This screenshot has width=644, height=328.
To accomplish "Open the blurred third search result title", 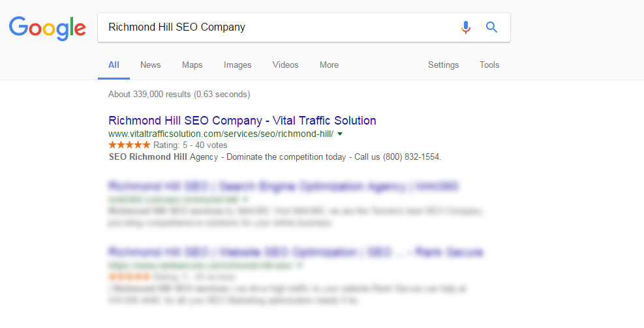I will pyautogui.click(x=296, y=252).
